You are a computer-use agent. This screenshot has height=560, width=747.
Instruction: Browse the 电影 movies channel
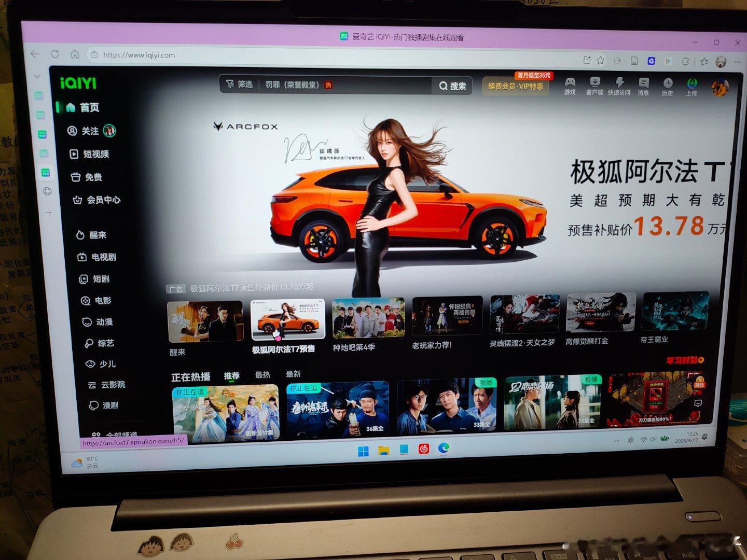coord(96,301)
